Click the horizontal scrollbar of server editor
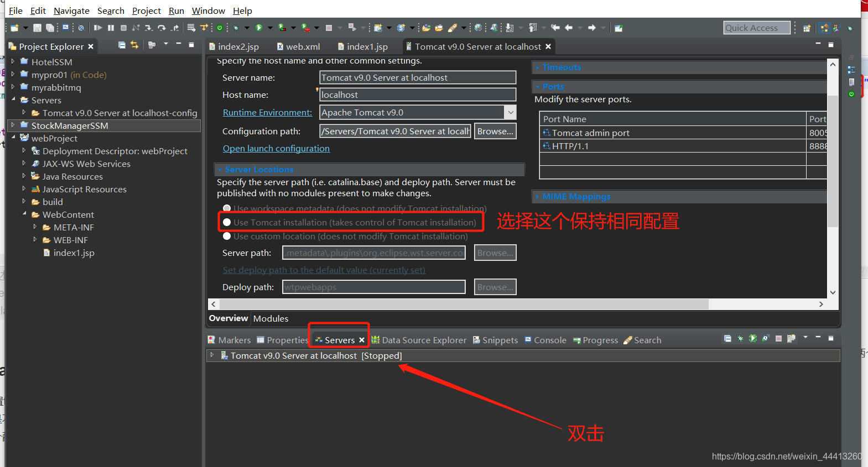This screenshot has width=868, height=467. [x=464, y=304]
